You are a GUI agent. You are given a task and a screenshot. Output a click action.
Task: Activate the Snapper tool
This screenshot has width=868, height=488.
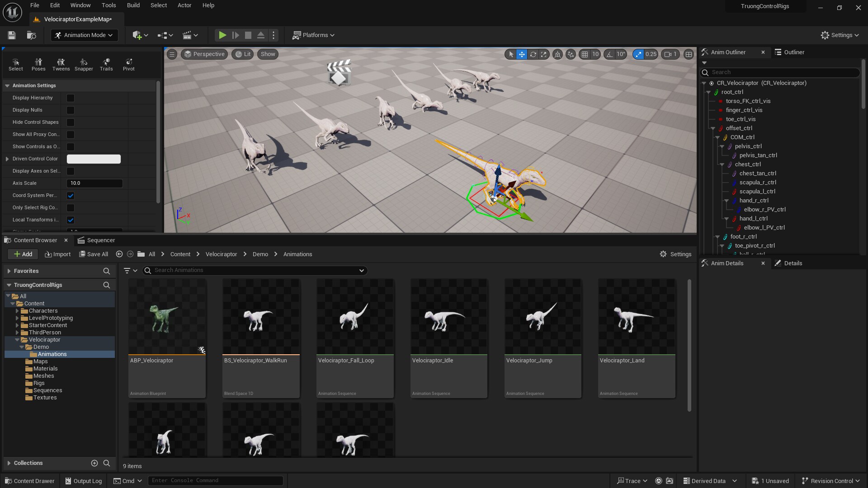point(83,64)
